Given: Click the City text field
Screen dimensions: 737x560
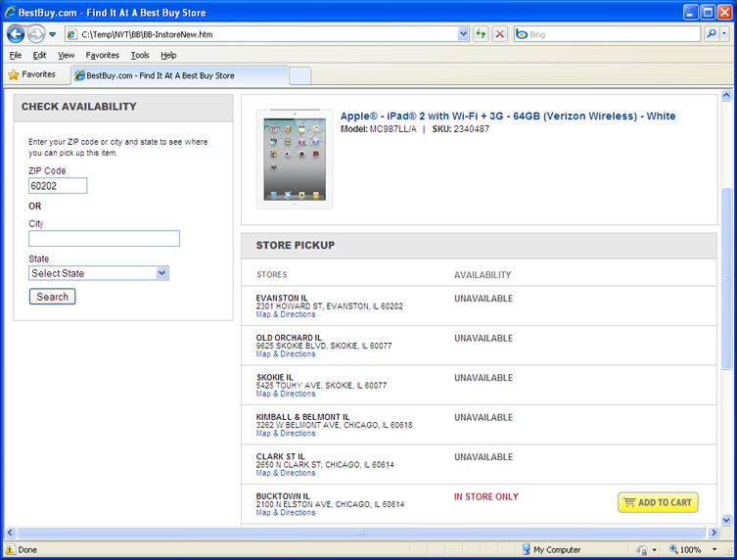Looking at the screenshot, I should click(x=104, y=238).
